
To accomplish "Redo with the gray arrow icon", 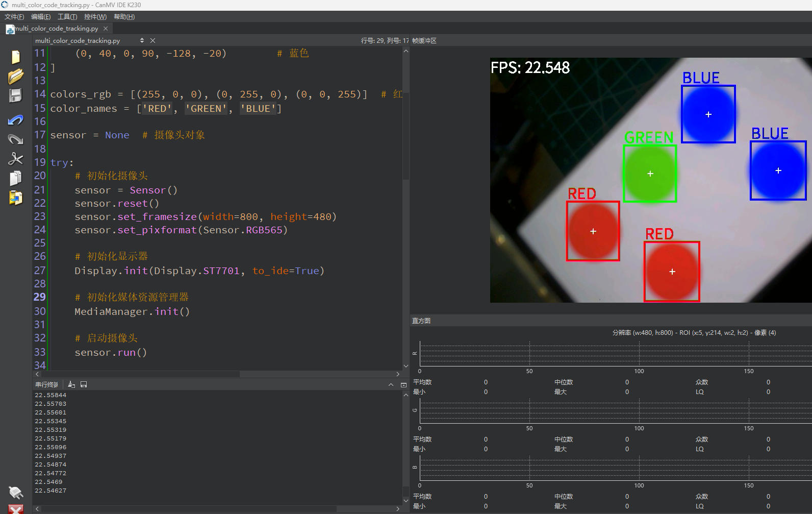I will click(x=15, y=139).
